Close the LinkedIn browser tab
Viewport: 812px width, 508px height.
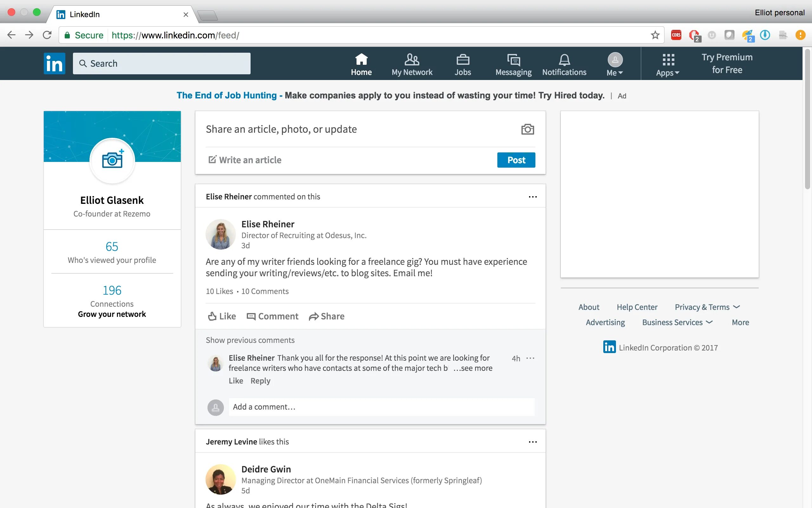click(x=186, y=15)
